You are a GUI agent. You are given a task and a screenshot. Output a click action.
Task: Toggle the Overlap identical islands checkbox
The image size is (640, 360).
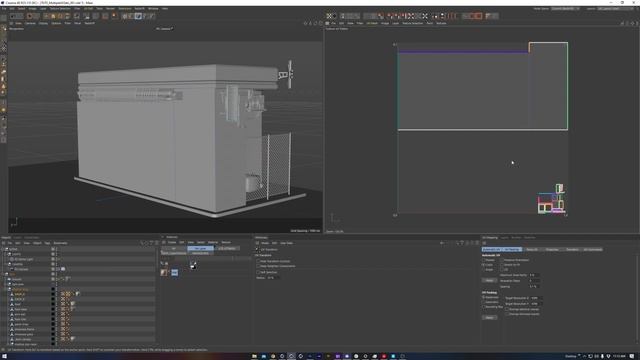click(x=507, y=309)
